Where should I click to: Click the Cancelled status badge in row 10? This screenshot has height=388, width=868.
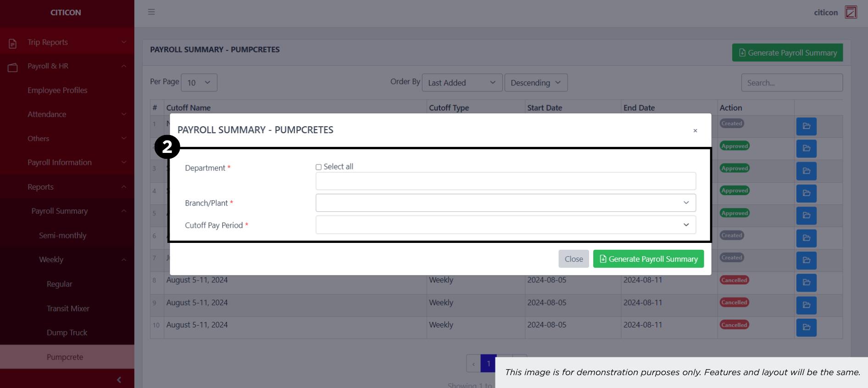point(734,325)
